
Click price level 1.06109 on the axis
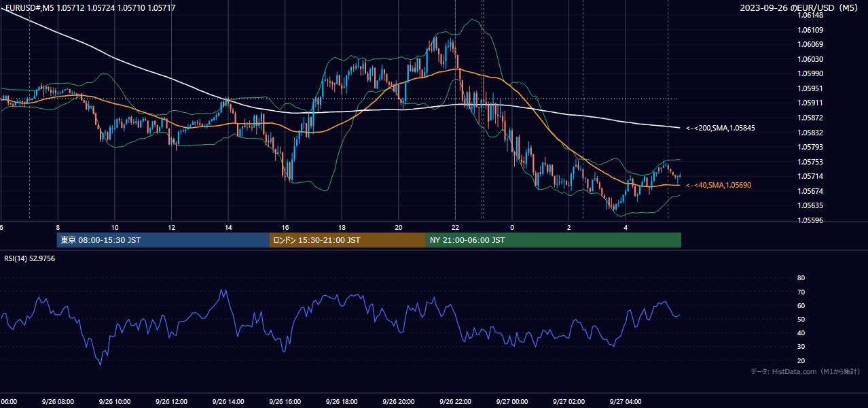pos(810,30)
